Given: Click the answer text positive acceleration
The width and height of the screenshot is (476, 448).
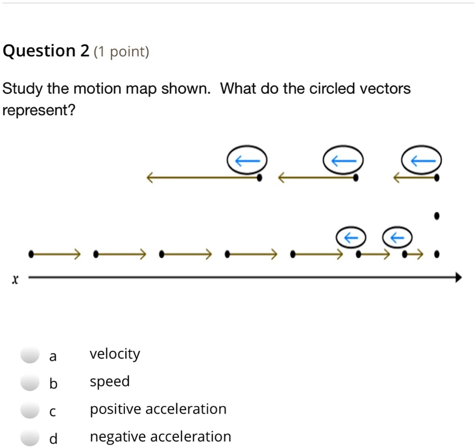Looking at the screenshot, I should point(158,409).
